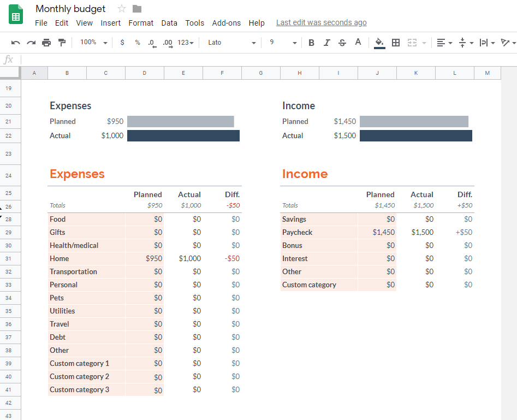Open horizontal align dropdown
Screen dimensions: 517x420
click(x=444, y=43)
